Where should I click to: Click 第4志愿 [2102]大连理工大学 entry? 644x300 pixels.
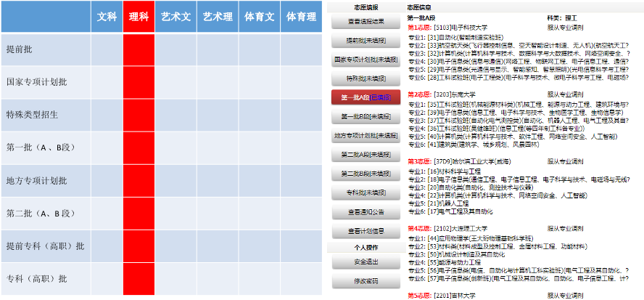coord(447,228)
